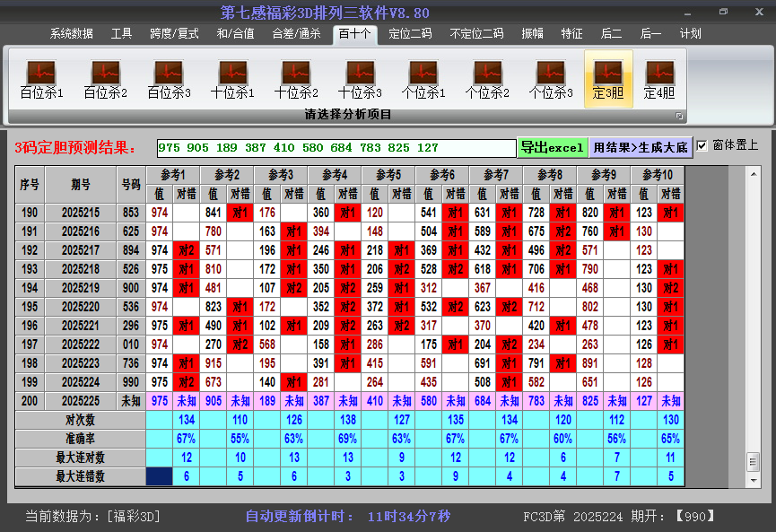This screenshot has height=532, width=776.
Task: Select the 个位杀3 analysis icon
Action: pos(551,79)
